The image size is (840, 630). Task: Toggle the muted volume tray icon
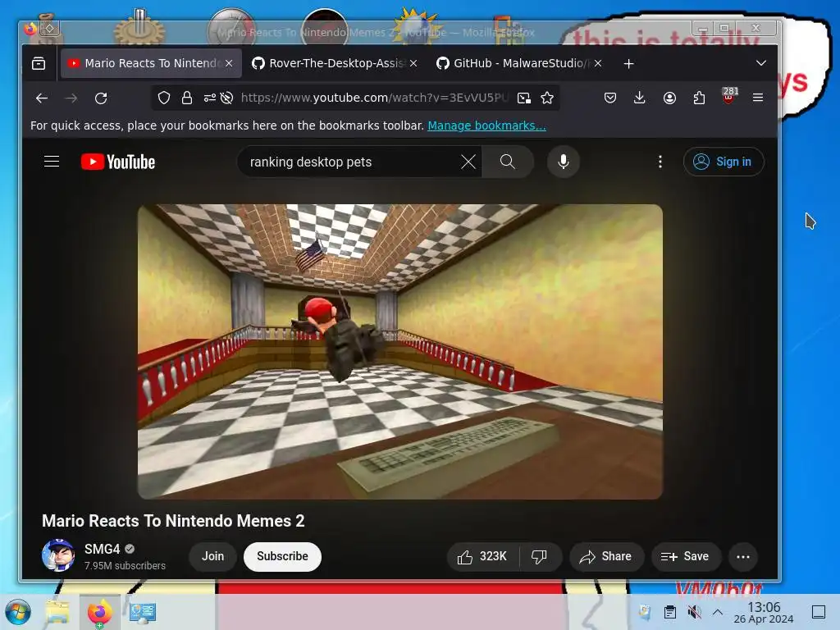click(694, 612)
